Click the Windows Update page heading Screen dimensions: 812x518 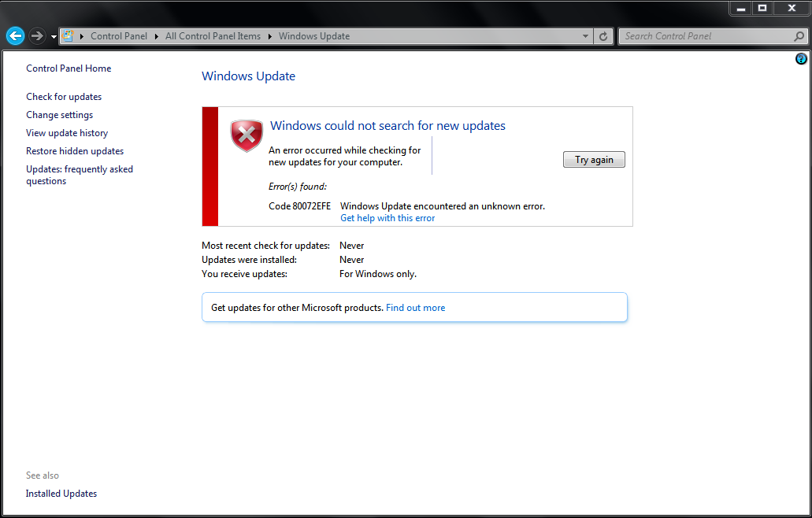[x=249, y=76]
